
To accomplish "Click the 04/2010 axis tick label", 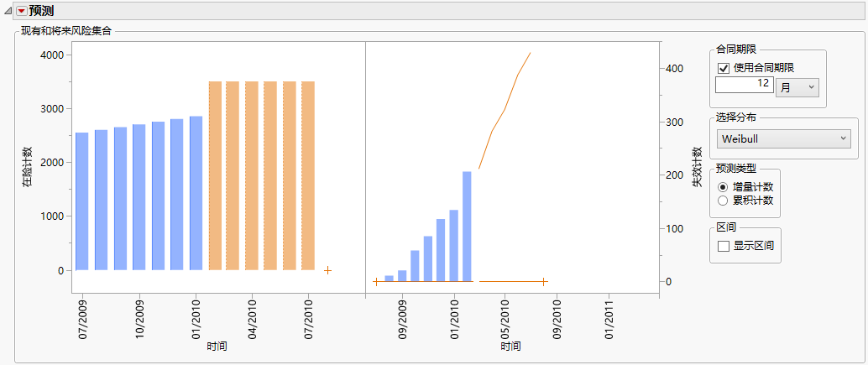I will 253,320.
